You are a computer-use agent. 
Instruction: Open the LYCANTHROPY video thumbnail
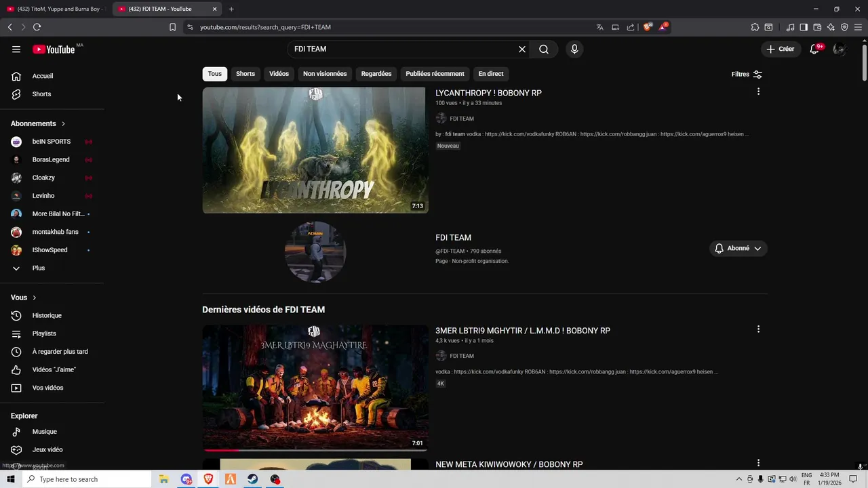click(315, 150)
